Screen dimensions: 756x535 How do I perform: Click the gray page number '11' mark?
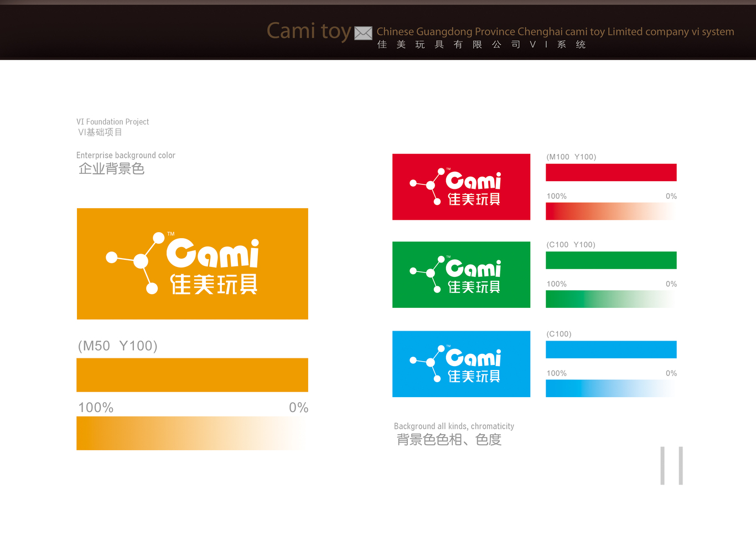pos(671,466)
